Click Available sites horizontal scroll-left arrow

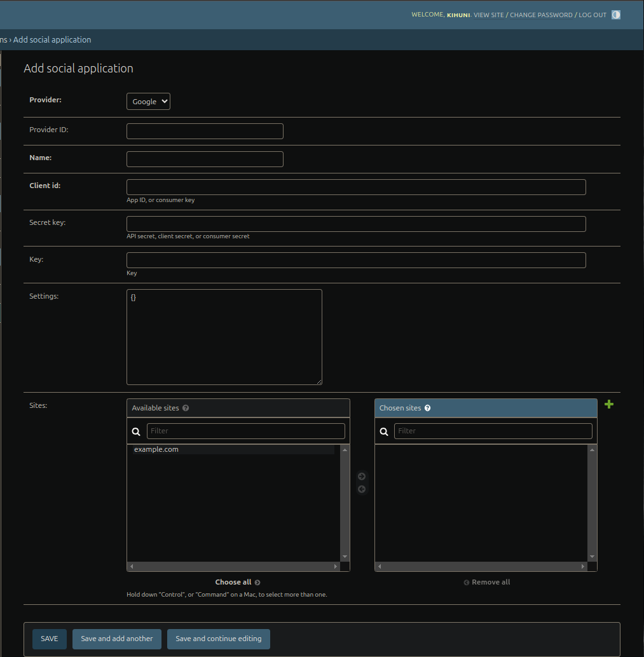tap(132, 567)
